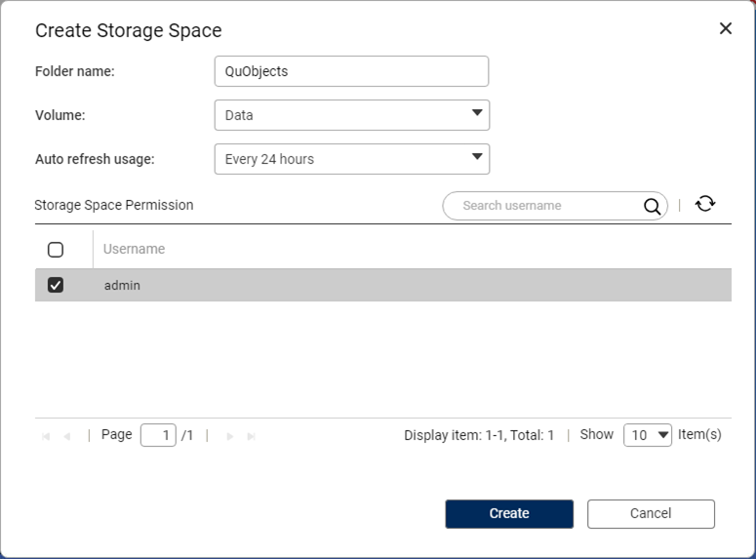Viewport: 756px width, 559px height.
Task: Refresh the user permission list
Action: (x=705, y=204)
